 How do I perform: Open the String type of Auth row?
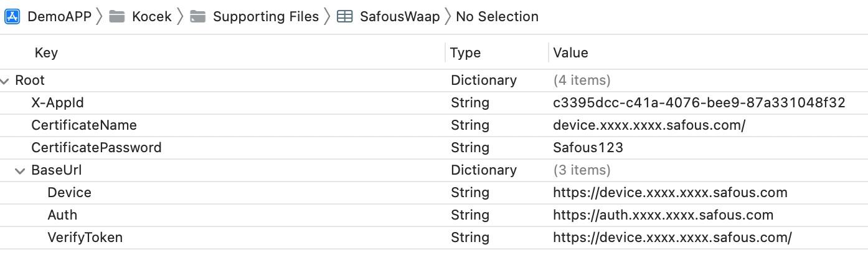pos(470,215)
